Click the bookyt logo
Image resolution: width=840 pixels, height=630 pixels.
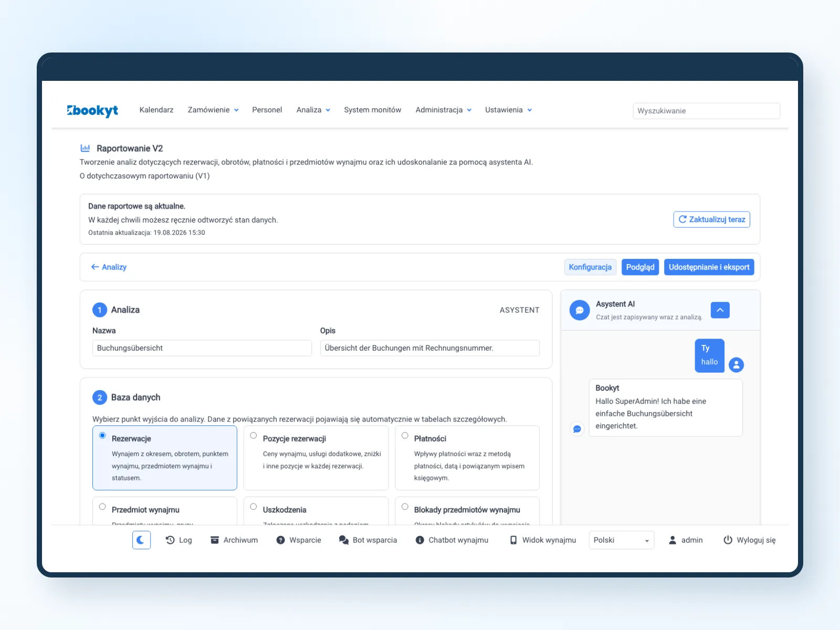[92, 110]
